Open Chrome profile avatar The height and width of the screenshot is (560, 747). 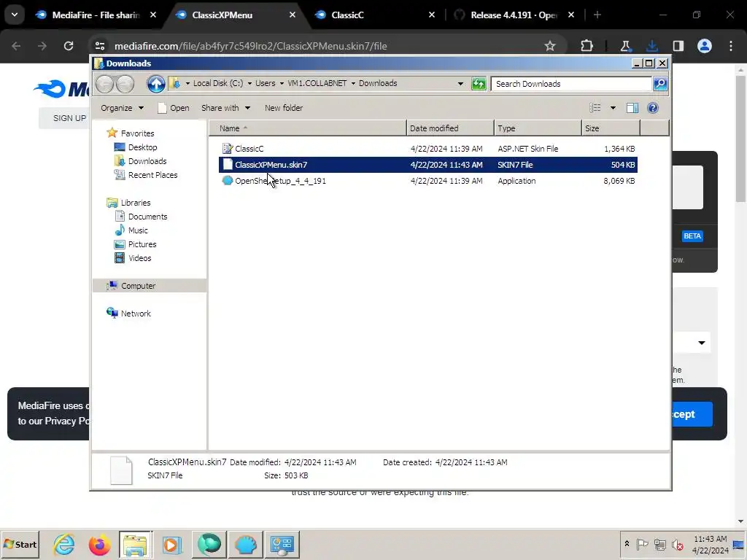click(x=705, y=46)
